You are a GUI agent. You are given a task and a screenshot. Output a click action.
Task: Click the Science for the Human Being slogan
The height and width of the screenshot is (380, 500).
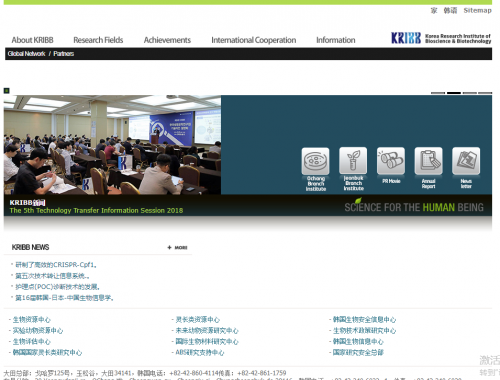[x=414, y=207]
